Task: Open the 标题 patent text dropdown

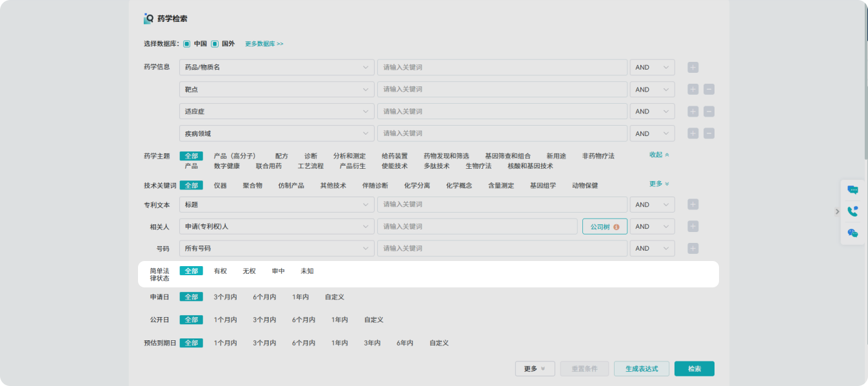Action: (x=277, y=204)
